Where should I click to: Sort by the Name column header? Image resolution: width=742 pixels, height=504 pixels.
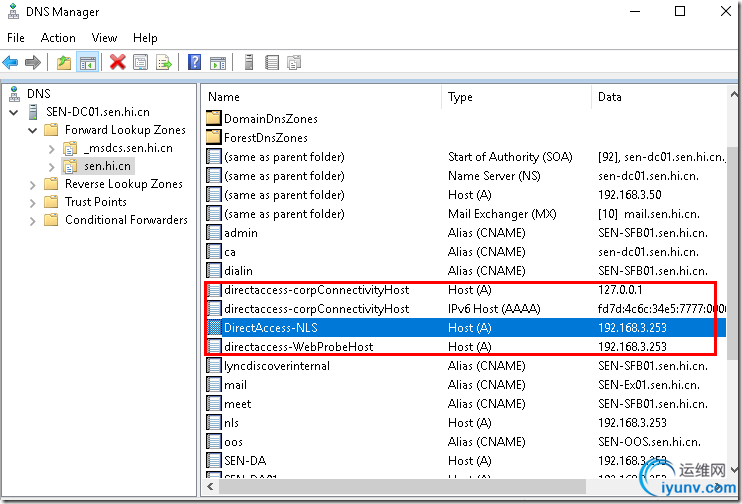[322, 97]
